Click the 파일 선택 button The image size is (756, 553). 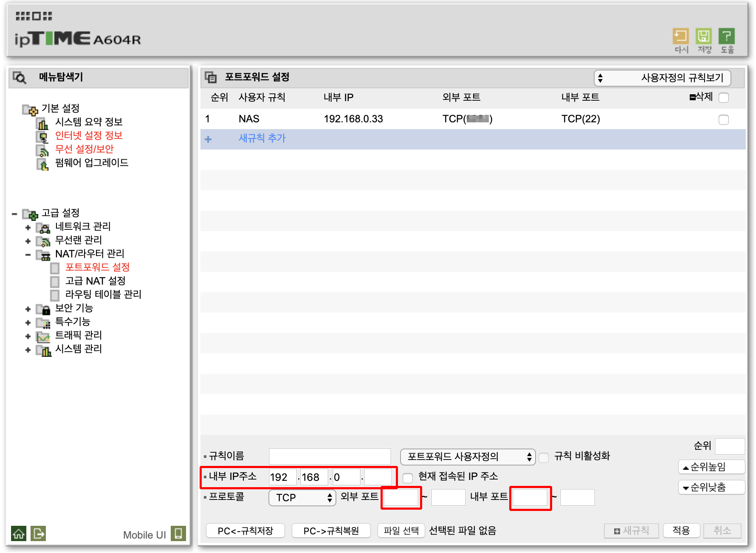coord(401,531)
